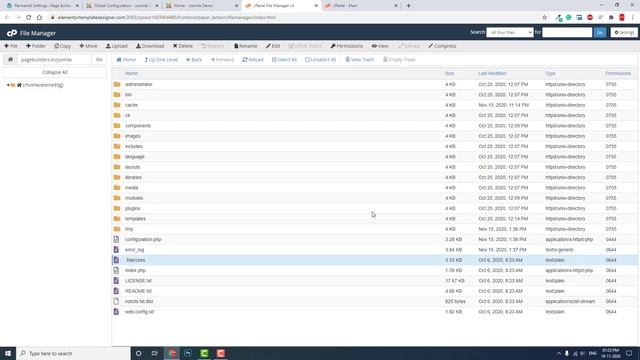The height and width of the screenshot is (360, 640).
Task: Click Unselect All
Action: pyautogui.click(x=320, y=60)
